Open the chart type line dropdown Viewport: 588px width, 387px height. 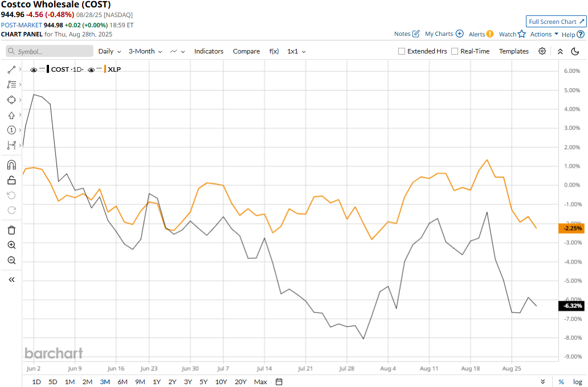point(177,51)
